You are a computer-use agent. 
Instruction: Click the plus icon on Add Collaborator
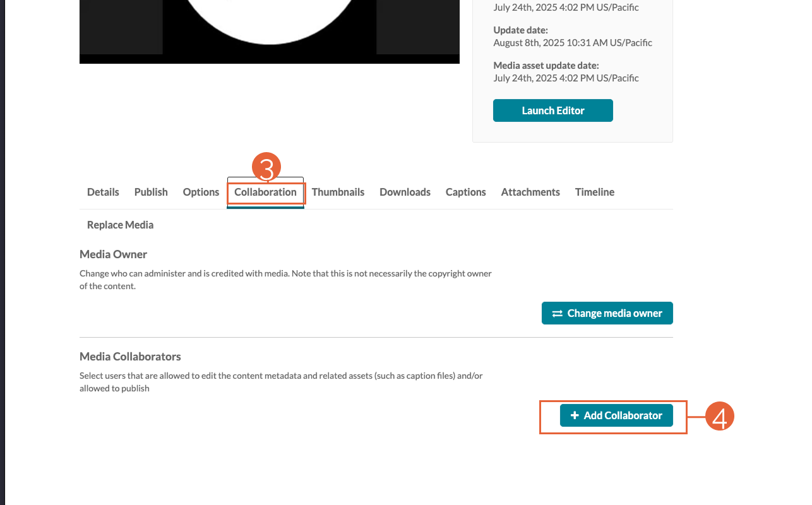pyautogui.click(x=575, y=415)
